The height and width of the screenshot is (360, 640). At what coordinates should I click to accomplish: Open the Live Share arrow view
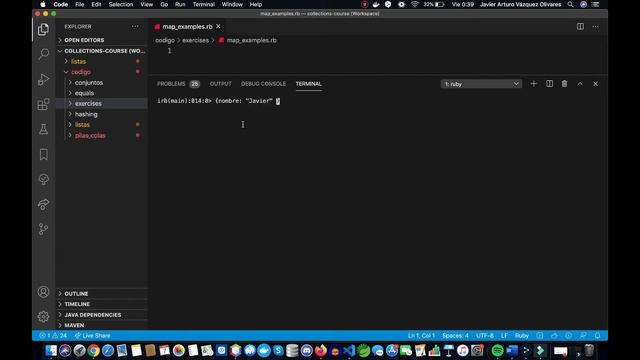43,204
